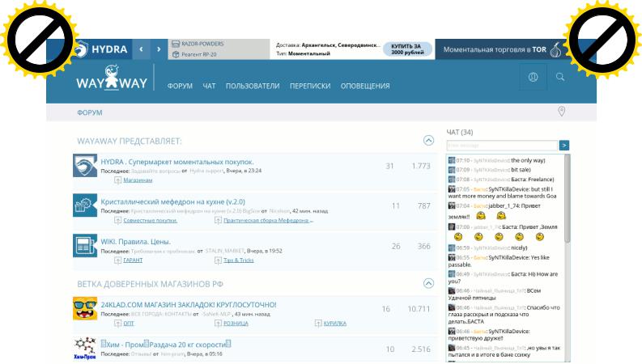Click the ЧАТ (34) panel heading

[x=459, y=132]
